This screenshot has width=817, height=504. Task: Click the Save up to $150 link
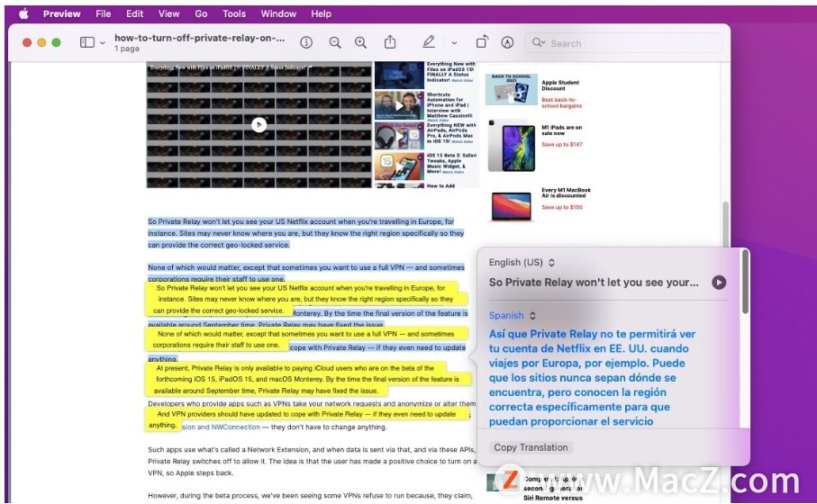point(562,207)
